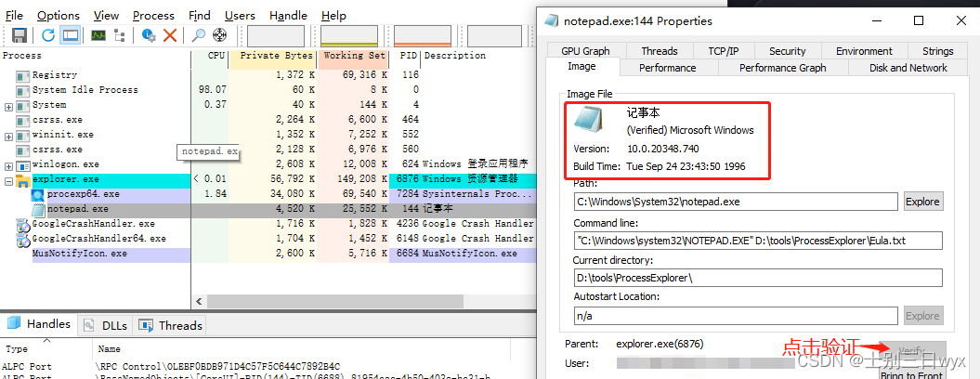Click the Save floppy disk toolbar icon
980x379 pixels.
[x=20, y=35]
